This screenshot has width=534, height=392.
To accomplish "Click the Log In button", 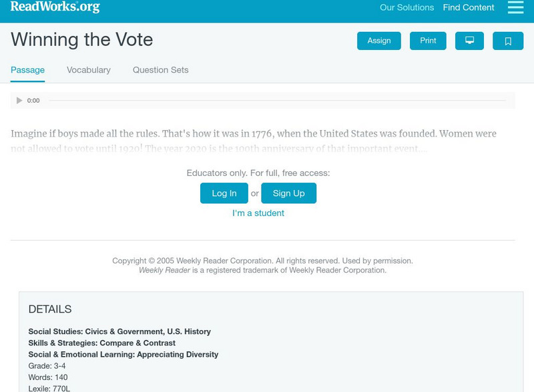I will point(224,193).
